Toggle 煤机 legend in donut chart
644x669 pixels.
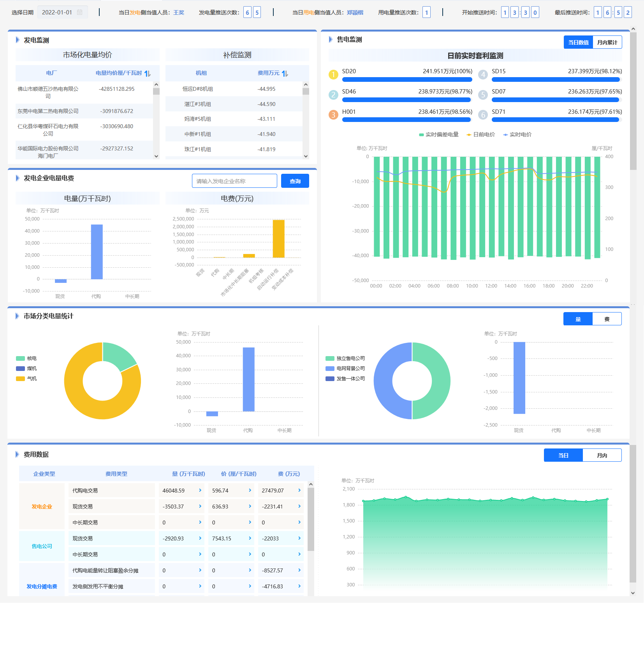coord(26,369)
